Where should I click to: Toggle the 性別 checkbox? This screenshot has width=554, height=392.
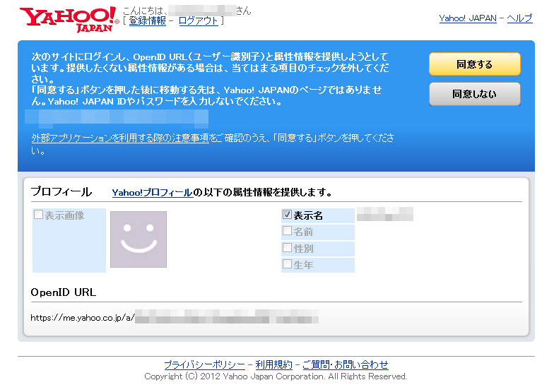pos(287,247)
